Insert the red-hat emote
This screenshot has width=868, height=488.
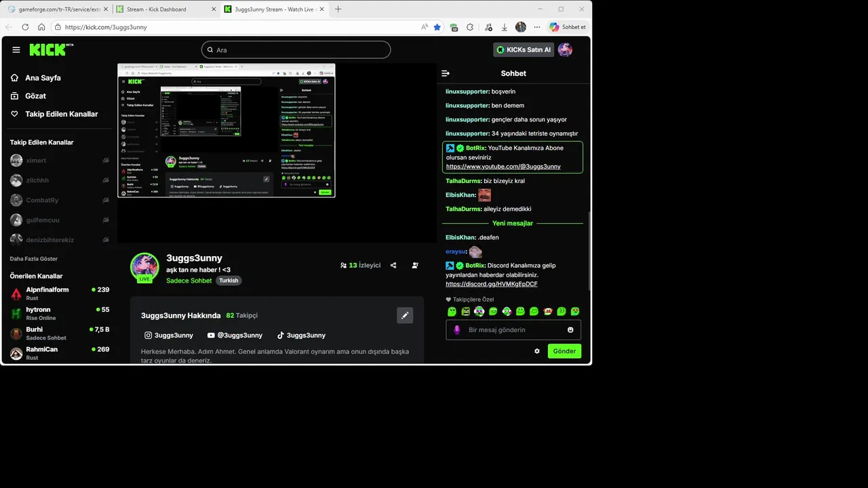pyautogui.click(x=548, y=312)
